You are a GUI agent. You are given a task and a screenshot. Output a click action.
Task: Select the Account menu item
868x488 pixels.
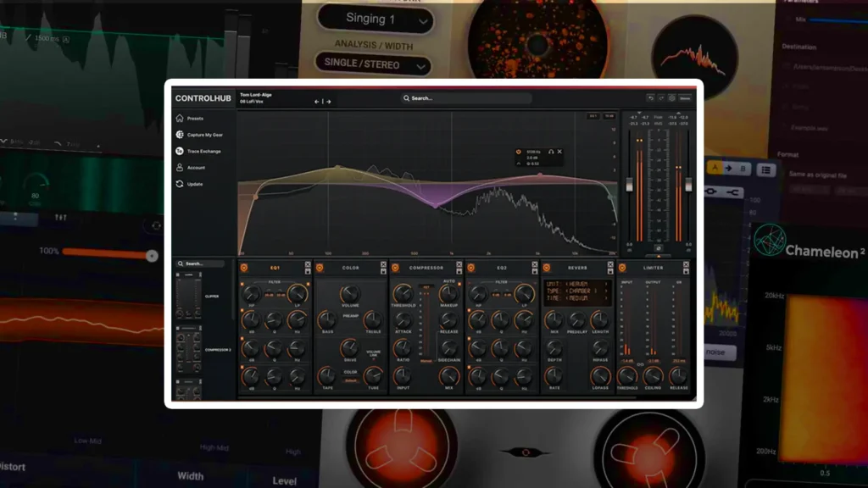(x=196, y=168)
